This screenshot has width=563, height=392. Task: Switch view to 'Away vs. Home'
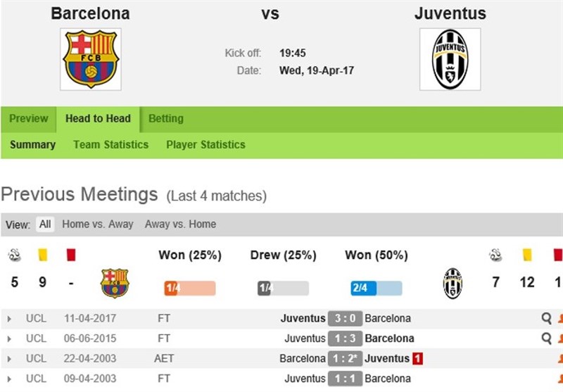[x=180, y=225]
